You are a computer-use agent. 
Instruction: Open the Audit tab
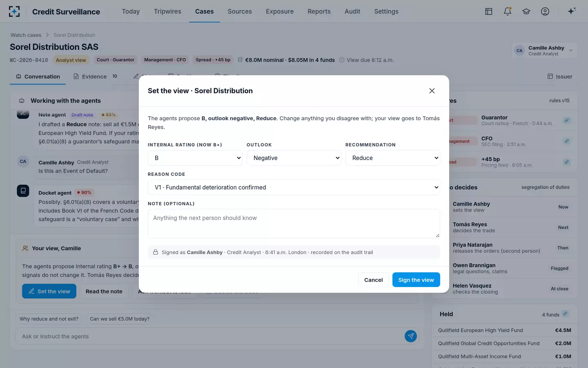(x=352, y=11)
